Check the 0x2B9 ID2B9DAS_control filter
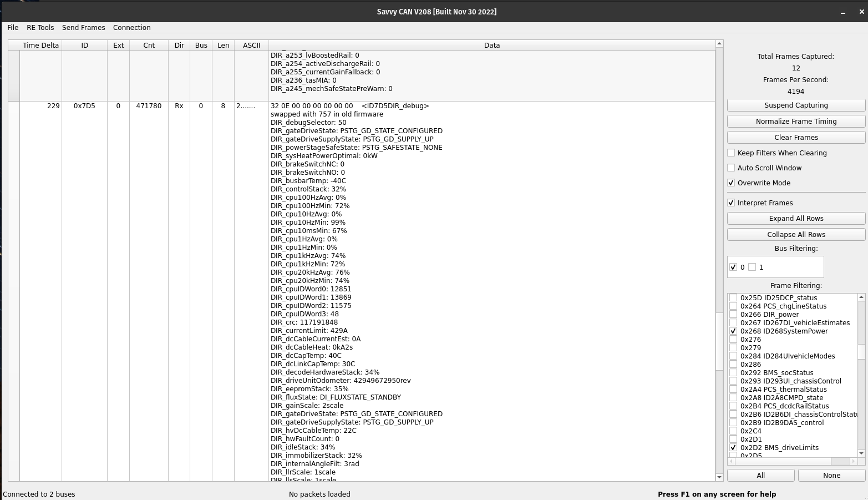 tap(733, 423)
